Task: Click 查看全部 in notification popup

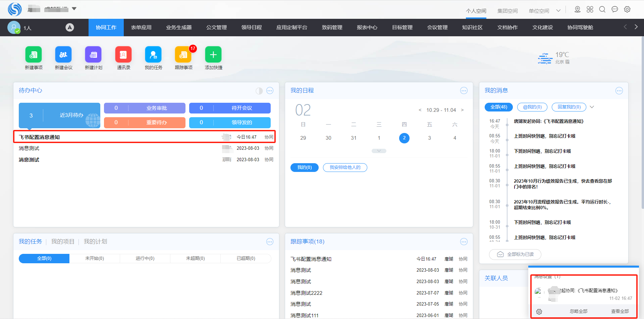Action: coord(620,312)
